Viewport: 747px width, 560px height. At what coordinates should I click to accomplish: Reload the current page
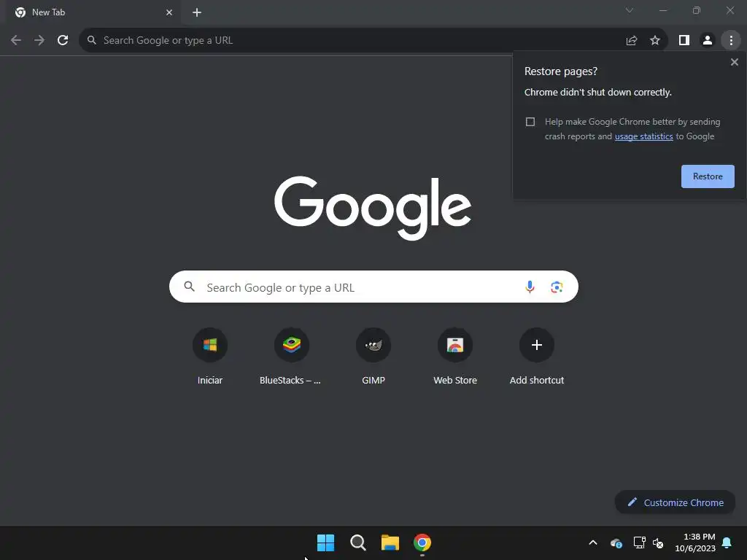63,41
